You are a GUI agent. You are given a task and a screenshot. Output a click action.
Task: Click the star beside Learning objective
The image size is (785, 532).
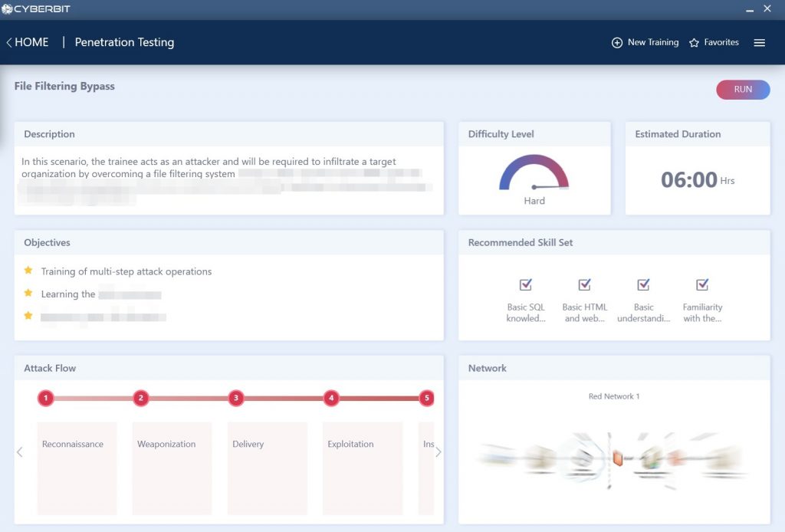[28, 294]
